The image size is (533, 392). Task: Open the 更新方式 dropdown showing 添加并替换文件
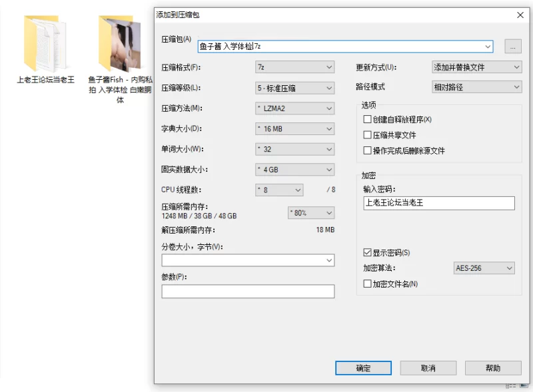click(x=476, y=67)
